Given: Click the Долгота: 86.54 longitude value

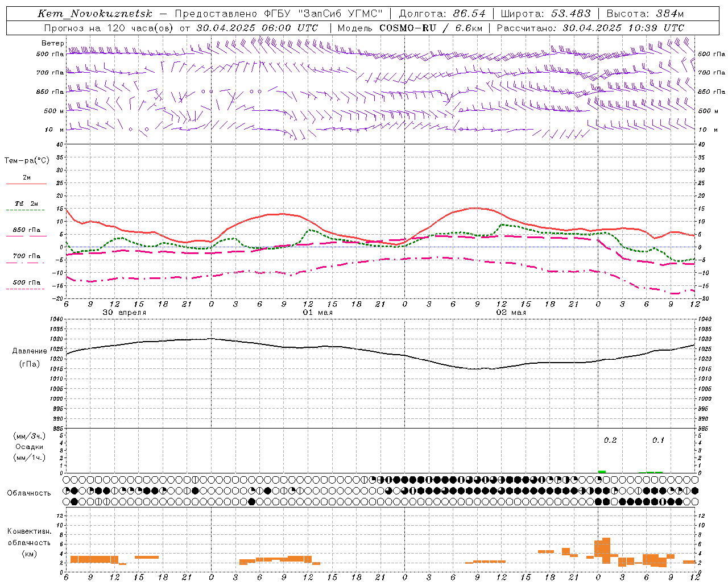Looking at the screenshot, I should [442, 14].
